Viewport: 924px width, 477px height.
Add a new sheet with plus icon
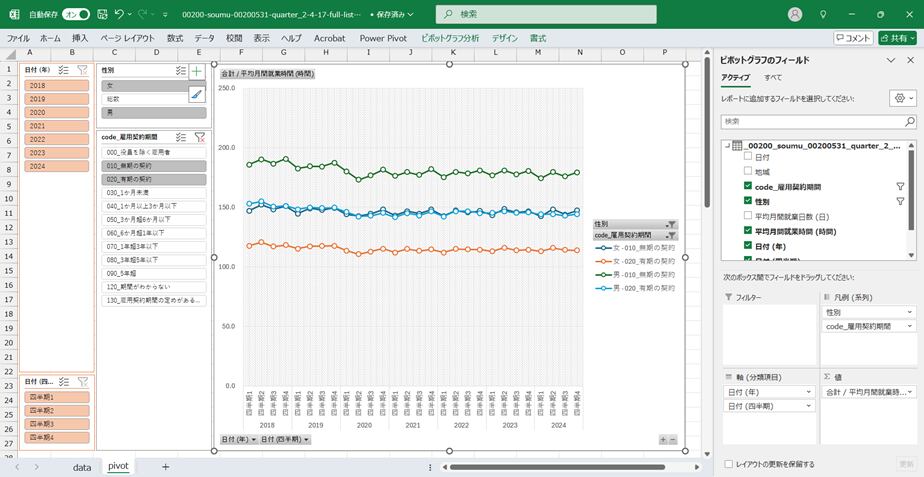(x=165, y=466)
